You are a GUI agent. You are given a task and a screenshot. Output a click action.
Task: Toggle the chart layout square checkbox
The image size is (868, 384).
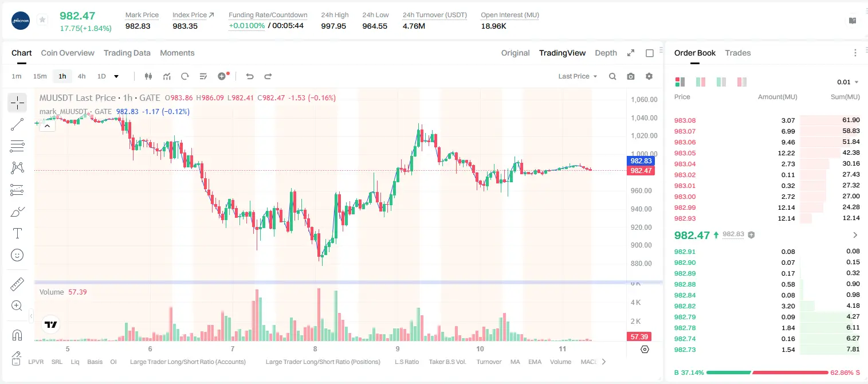[x=650, y=53]
